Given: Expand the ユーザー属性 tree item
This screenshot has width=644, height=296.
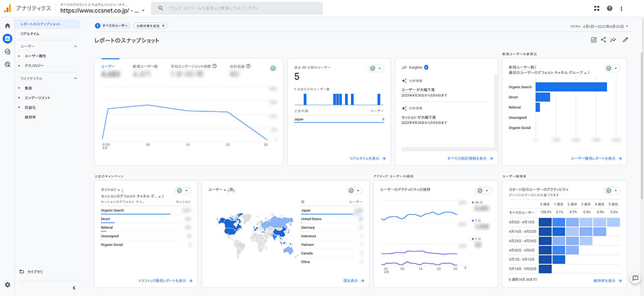Looking at the screenshot, I should (19, 56).
